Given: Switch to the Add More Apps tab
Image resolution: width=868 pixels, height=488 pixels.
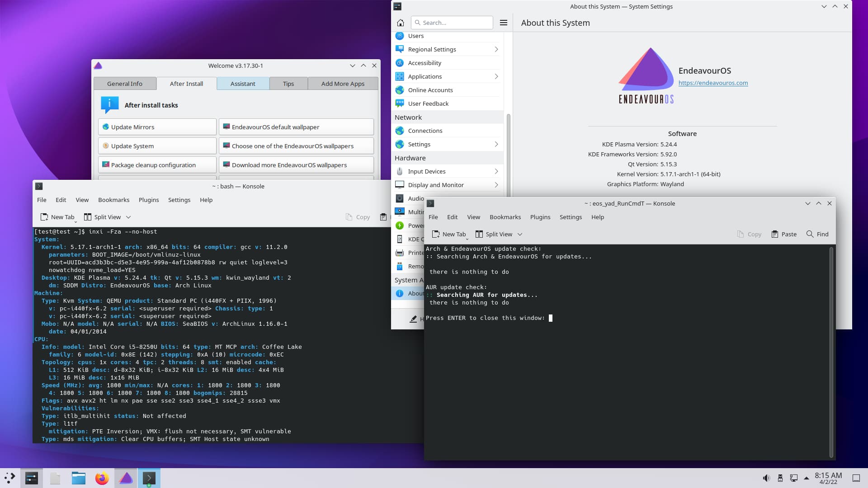Looking at the screenshot, I should [342, 84].
